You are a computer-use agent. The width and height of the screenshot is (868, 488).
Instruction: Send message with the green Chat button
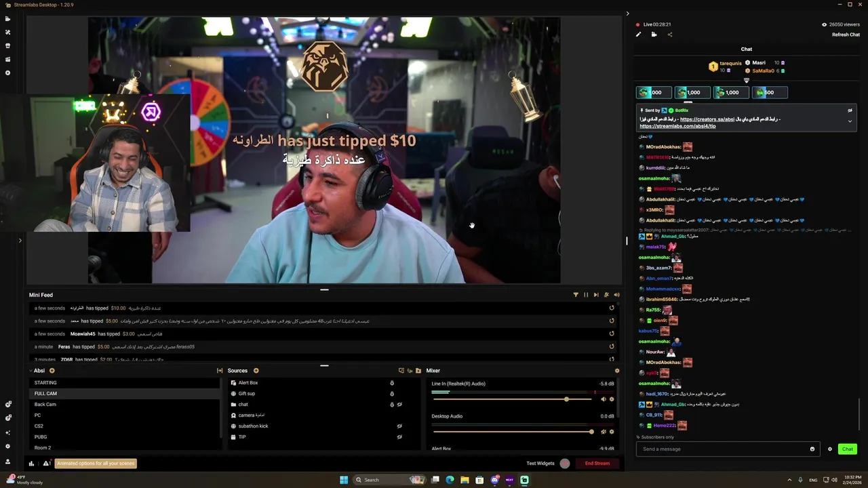pos(848,449)
